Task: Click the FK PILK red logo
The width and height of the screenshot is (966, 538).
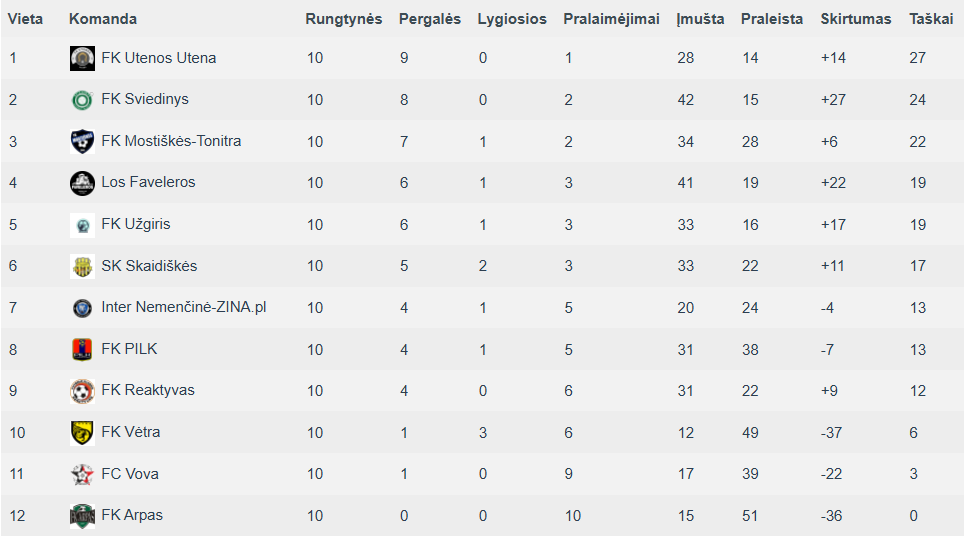Action: pos(82,349)
